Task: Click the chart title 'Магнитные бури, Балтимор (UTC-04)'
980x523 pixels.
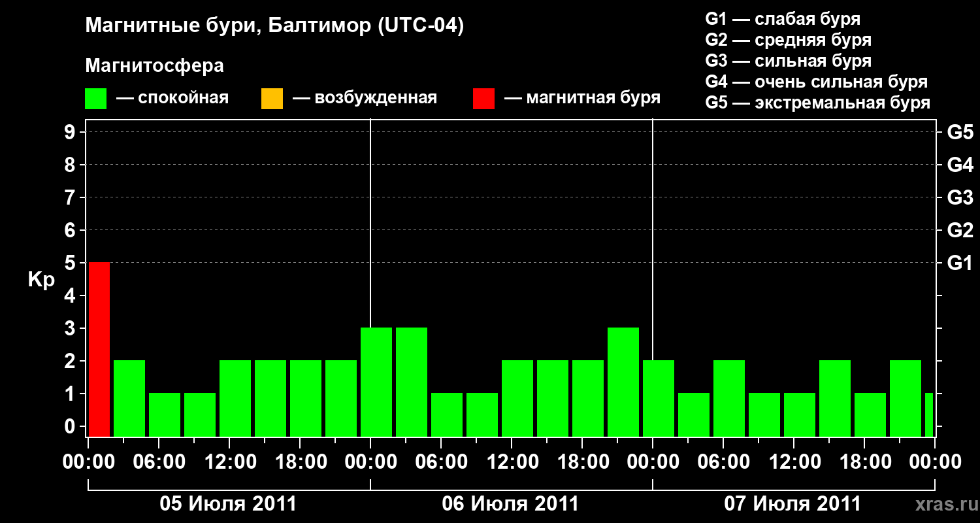Action: coord(274,27)
